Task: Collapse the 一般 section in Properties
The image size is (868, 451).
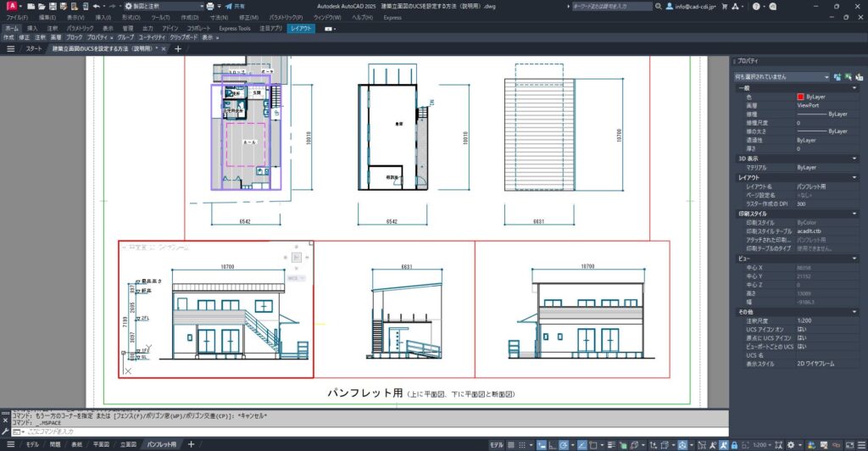Action: 854,88
